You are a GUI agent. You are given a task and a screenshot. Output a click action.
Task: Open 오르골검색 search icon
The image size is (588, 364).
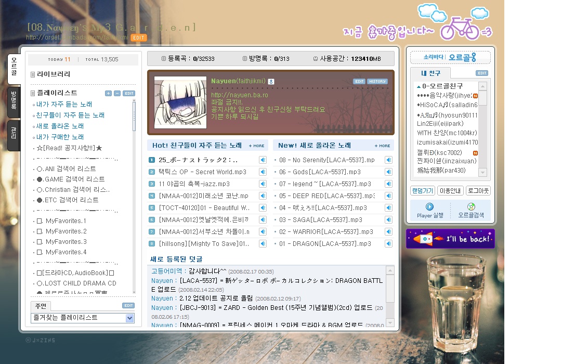pyautogui.click(x=471, y=207)
